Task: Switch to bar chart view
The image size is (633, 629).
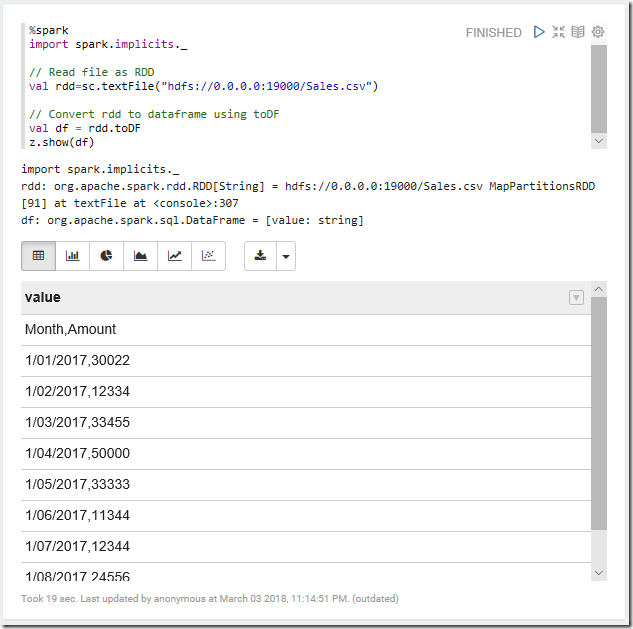Action: pyautogui.click(x=72, y=256)
